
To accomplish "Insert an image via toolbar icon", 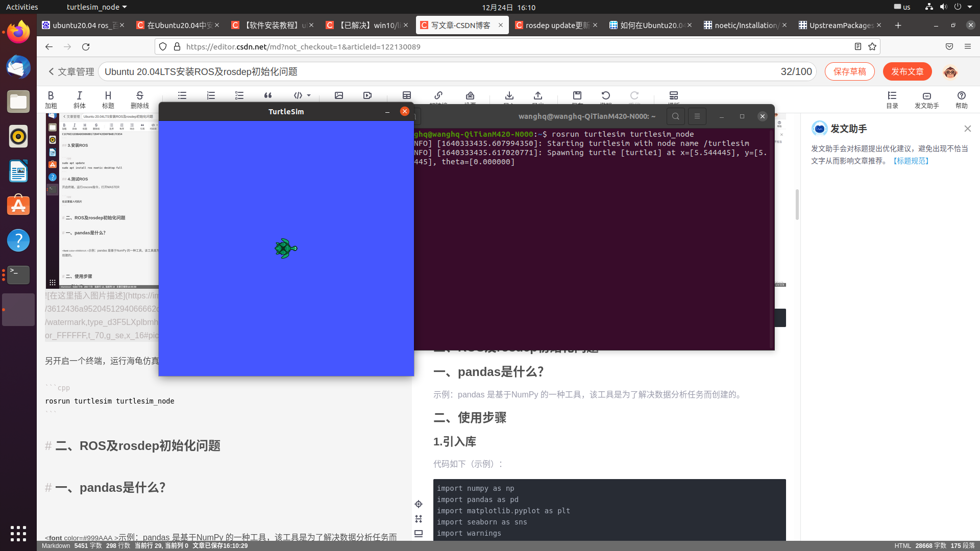I will (339, 95).
